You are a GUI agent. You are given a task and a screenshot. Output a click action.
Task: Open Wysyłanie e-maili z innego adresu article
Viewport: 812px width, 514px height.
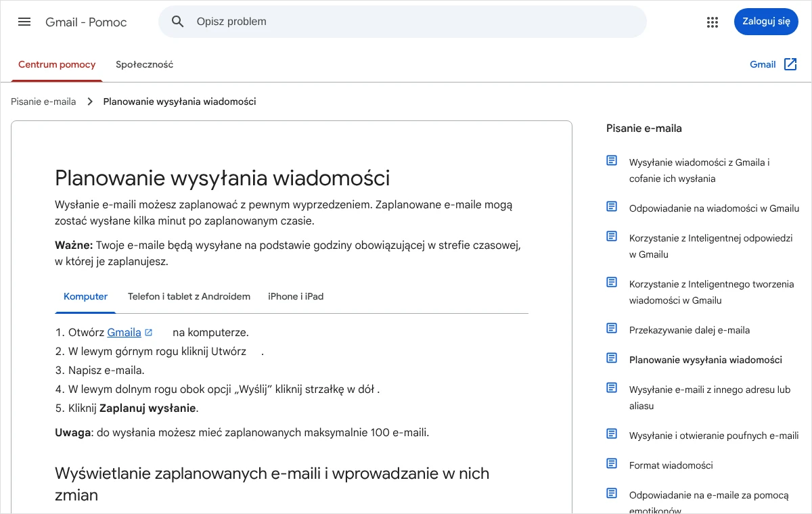[x=710, y=398]
